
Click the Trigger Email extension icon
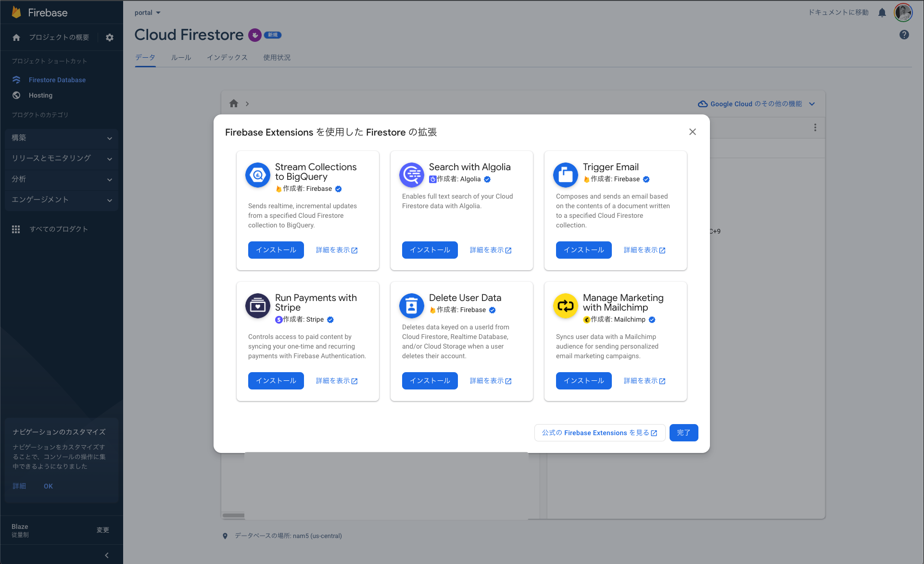click(566, 175)
